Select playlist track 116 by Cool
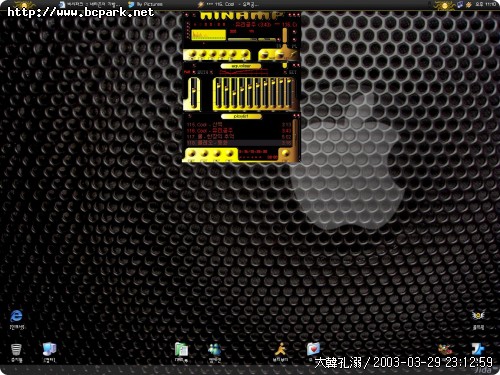The width and height of the screenshot is (500, 375). pyautogui.click(x=239, y=131)
